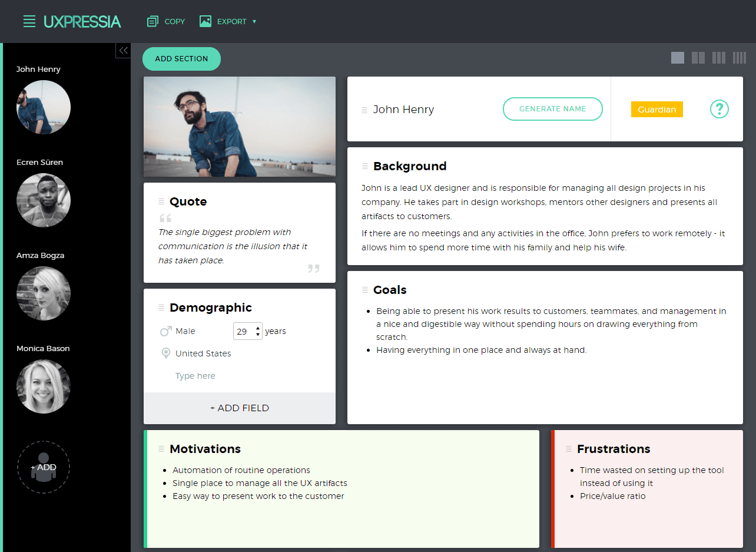Click the GENERATE NAME button
Image resolution: width=756 pixels, height=552 pixels.
553,109
